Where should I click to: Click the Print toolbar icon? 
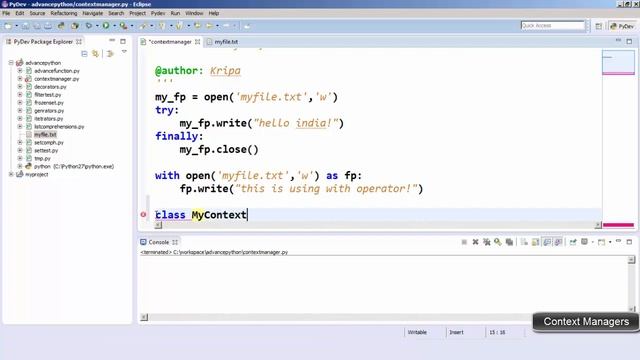[48, 26]
